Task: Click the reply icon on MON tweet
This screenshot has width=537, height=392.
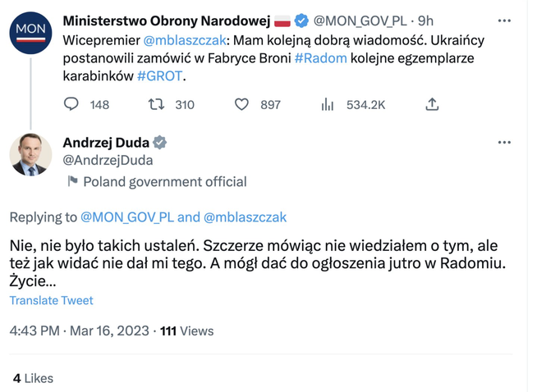Action: [x=72, y=104]
